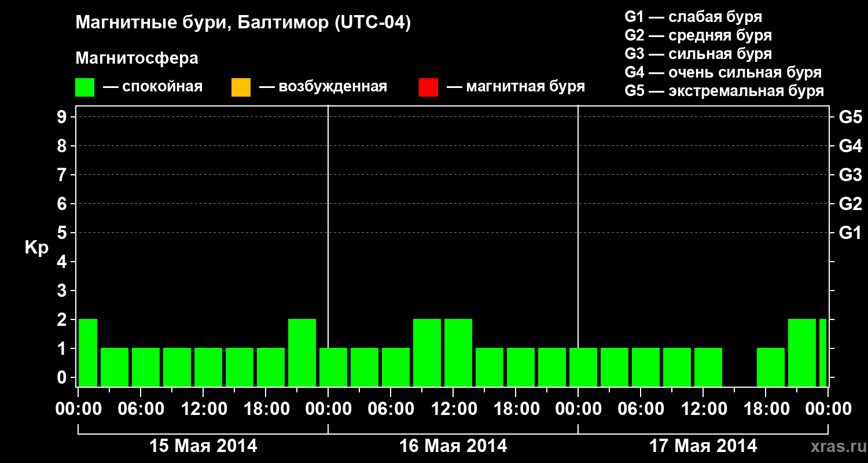This screenshot has height=463, width=868.
Task: Click Kp 2 bar starting 08:00 on 16 Мая
Action: pos(427,352)
